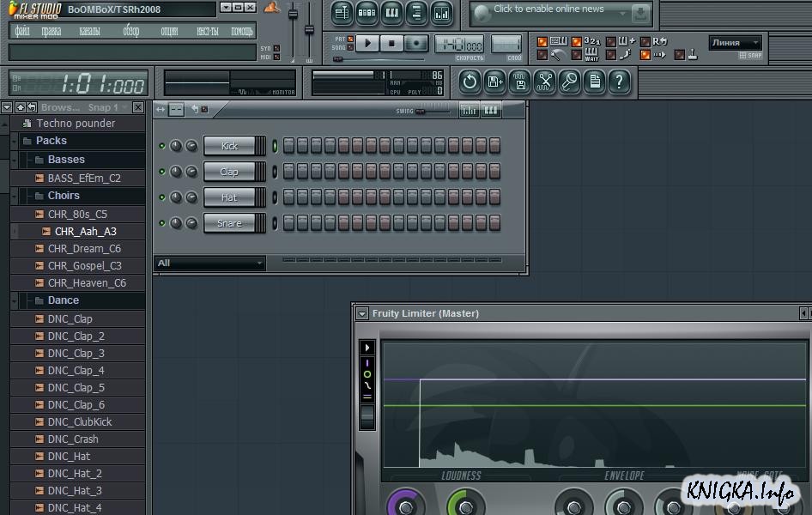The height and width of the screenshot is (515, 812).
Task: Click the microphone one-click recording icon
Action: tap(569, 82)
